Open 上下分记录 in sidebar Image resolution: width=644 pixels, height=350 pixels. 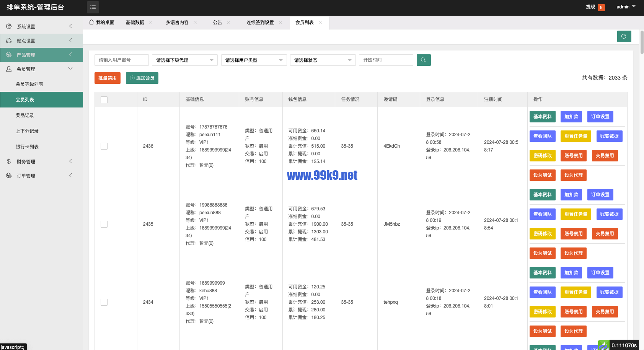coord(41,131)
